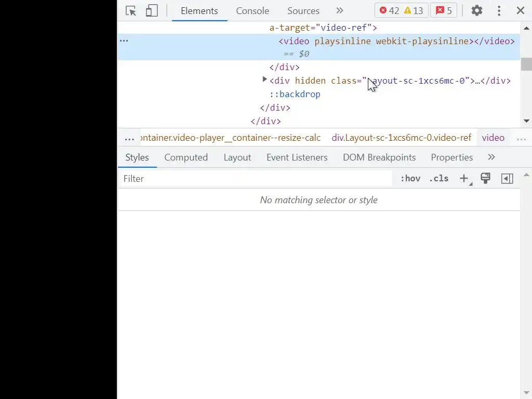This screenshot has width=532, height=399.
Task: Click the DOM tree scrollbar thumb
Action: click(526, 64)
